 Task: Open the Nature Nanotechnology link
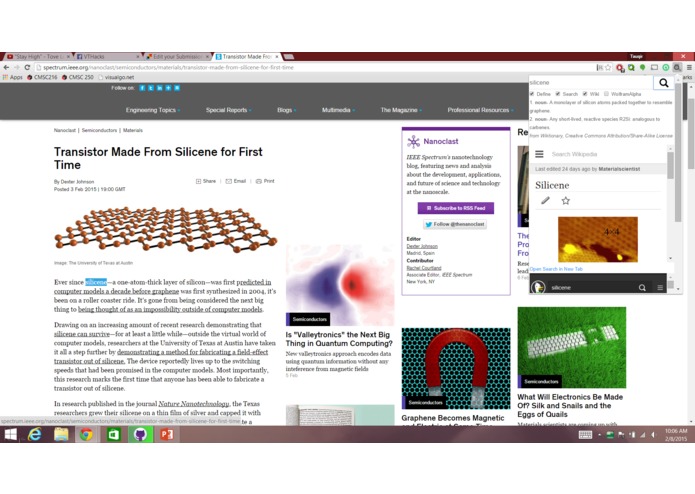pos(194,404)
